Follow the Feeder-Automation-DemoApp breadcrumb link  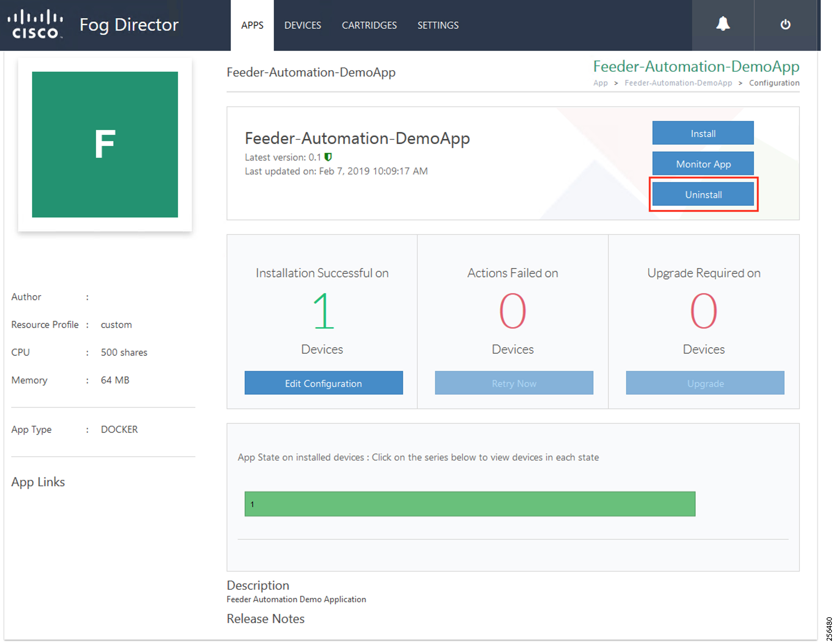(x=678, y=83)
